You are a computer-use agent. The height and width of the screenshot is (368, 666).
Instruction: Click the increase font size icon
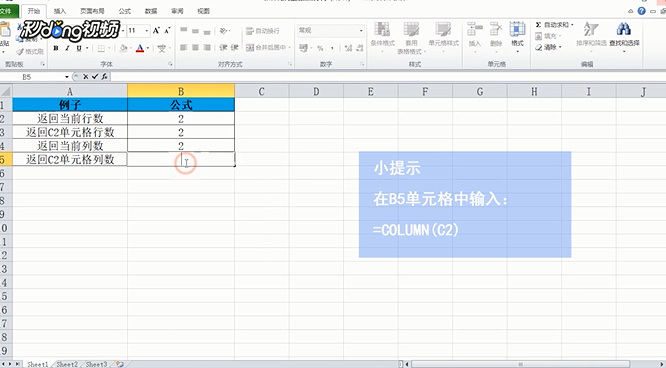156,31
